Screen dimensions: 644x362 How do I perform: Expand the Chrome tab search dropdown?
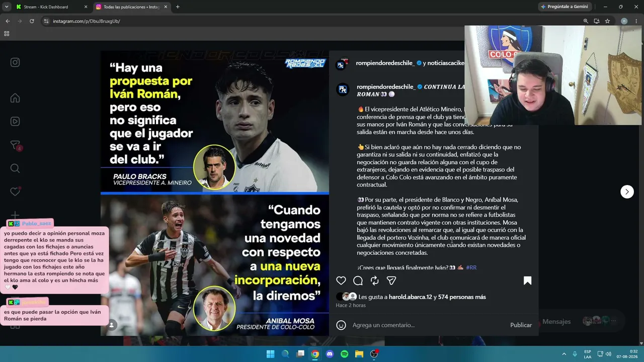[7, 7]
